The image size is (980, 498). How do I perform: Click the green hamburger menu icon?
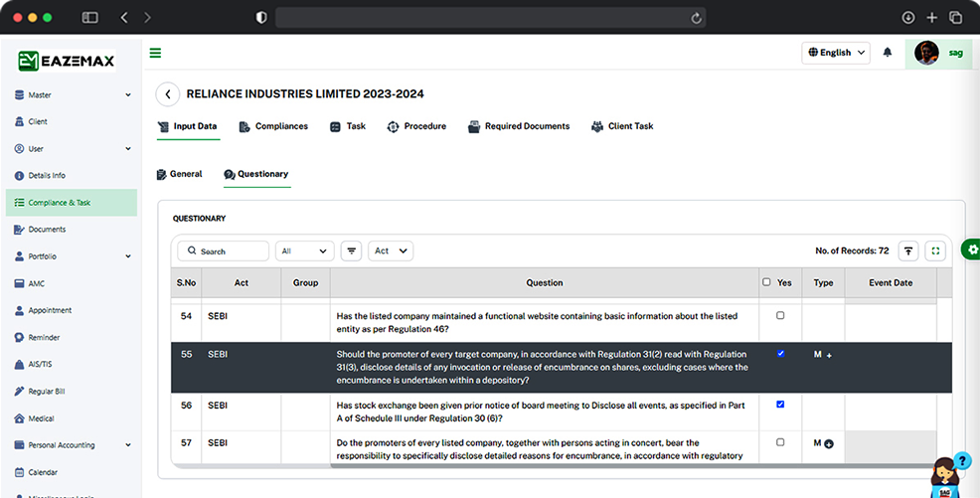(155, 53)
